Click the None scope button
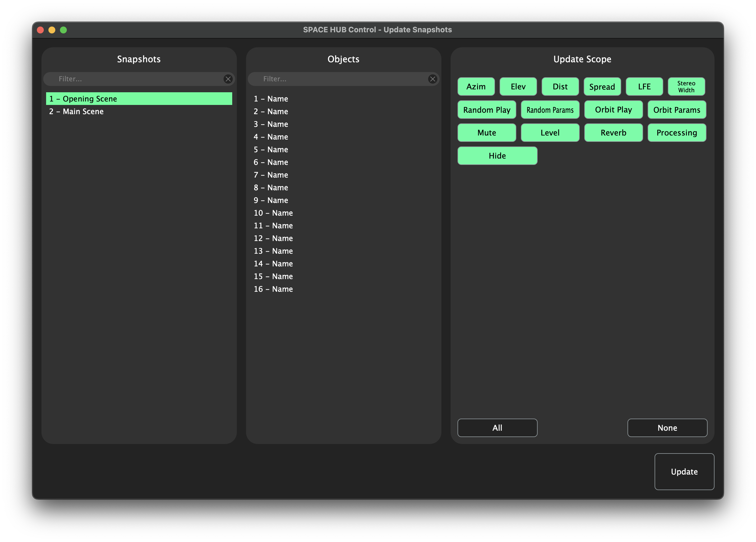This screenshot has height=542, width=756. (x=667, y=428)
